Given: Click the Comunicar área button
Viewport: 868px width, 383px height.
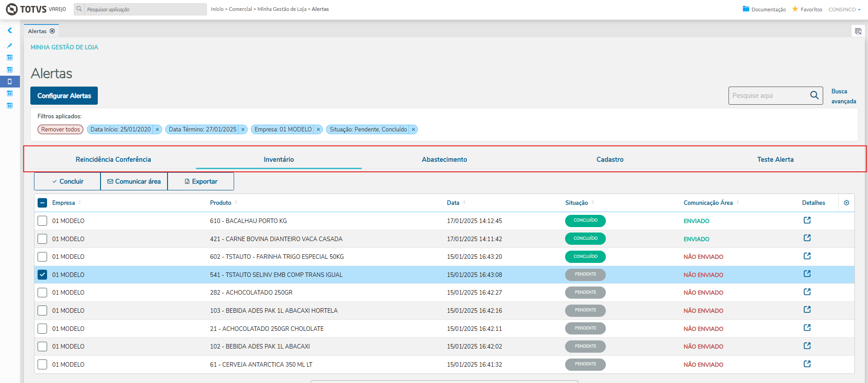Looking at the screenshot, I should (134, 181).
